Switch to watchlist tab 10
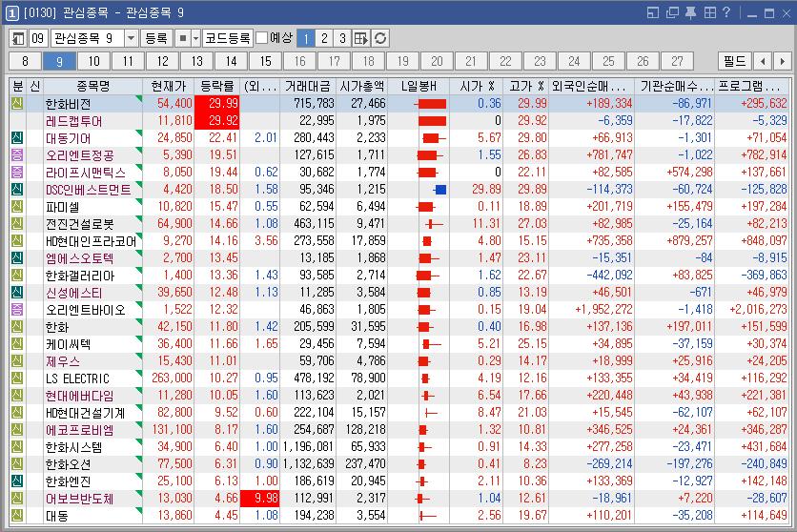This screenshot has height=532, width=797. pyautogui.click(x=94, y=61)
